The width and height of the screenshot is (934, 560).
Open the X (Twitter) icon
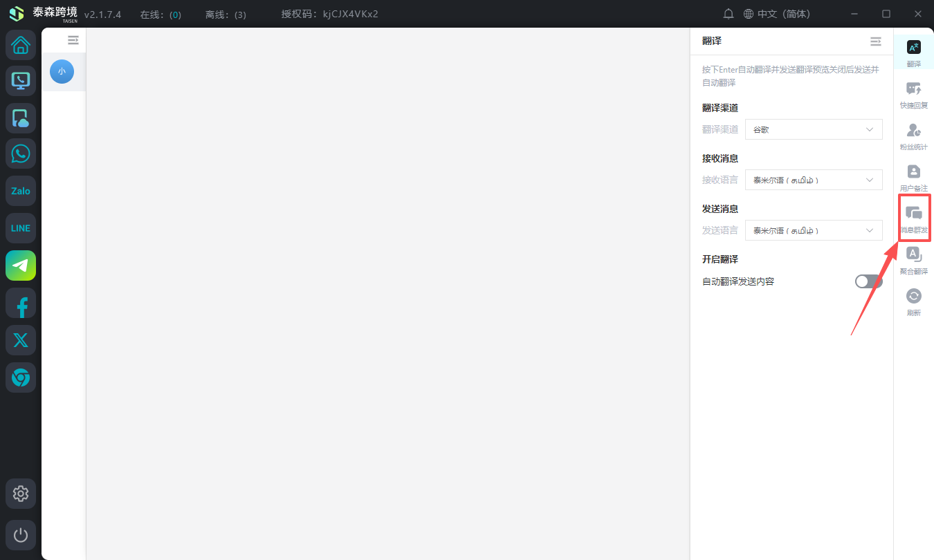click(x=21, y=340)
